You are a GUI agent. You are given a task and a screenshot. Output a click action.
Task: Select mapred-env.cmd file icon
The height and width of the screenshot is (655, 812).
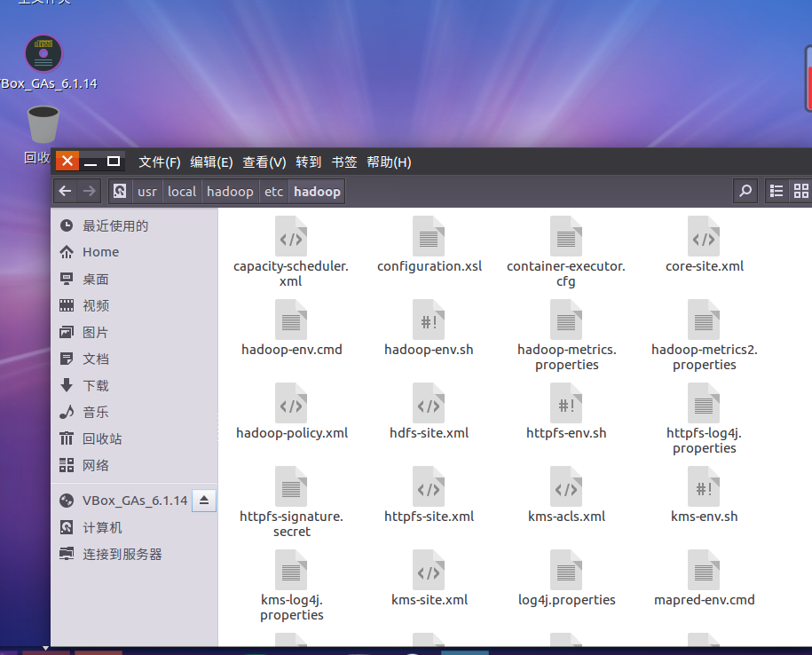[x=704, y=570]
